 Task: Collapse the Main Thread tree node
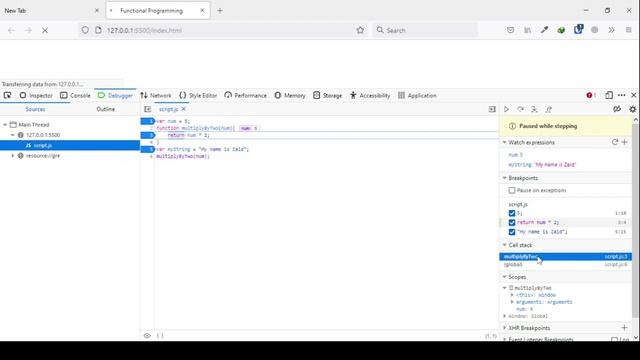pos(5,124)
